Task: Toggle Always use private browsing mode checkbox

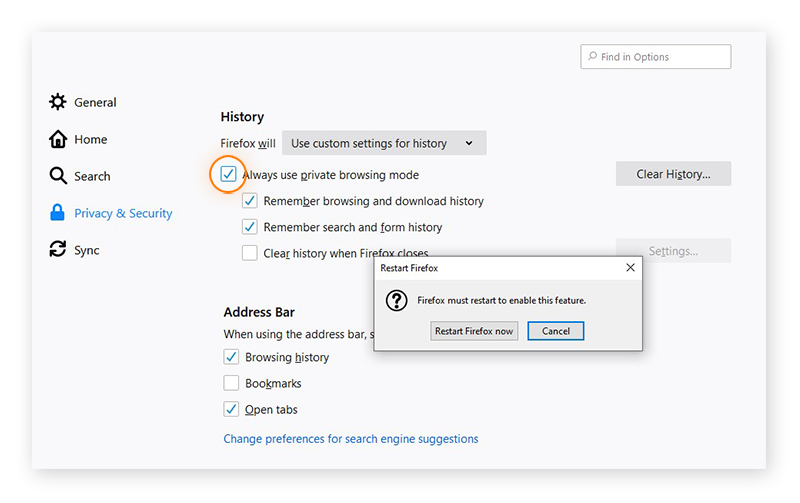Action: 228,174
